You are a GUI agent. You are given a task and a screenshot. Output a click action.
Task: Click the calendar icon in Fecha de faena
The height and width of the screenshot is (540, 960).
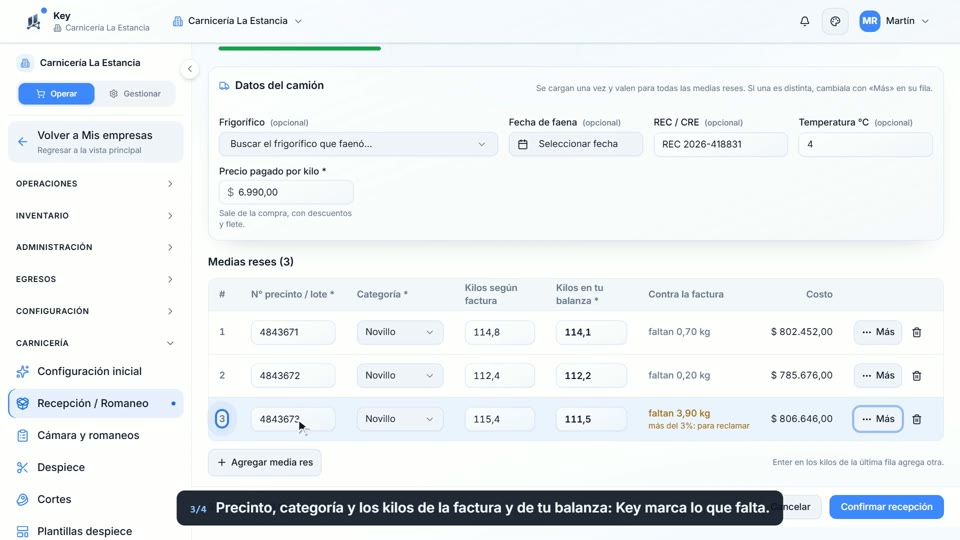523,144
